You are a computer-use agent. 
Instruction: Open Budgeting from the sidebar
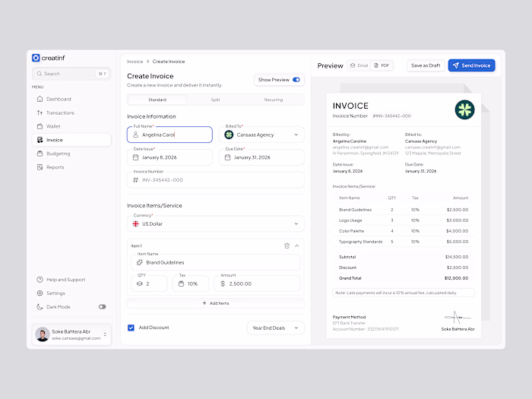click(x=71, y=154)
